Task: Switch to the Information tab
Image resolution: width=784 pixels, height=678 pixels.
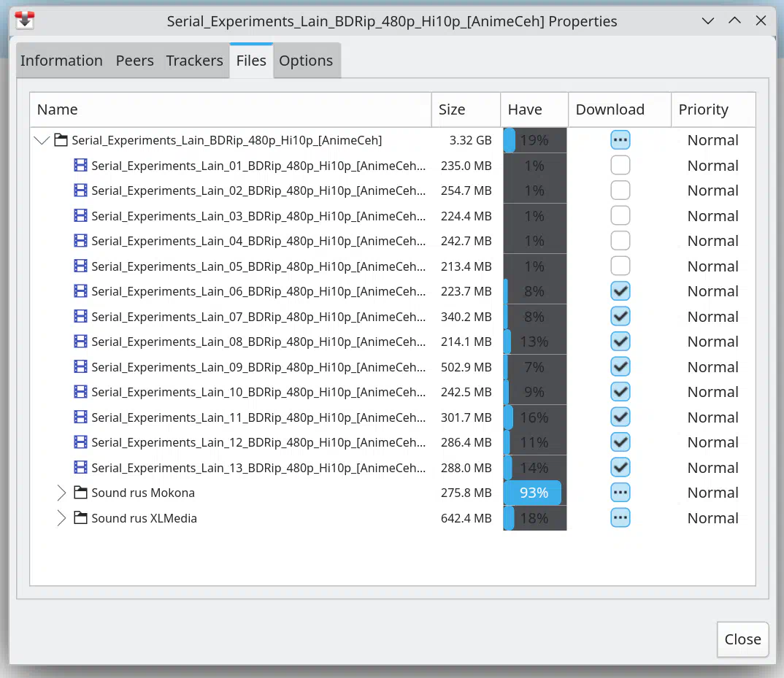Action: (61, 61)
